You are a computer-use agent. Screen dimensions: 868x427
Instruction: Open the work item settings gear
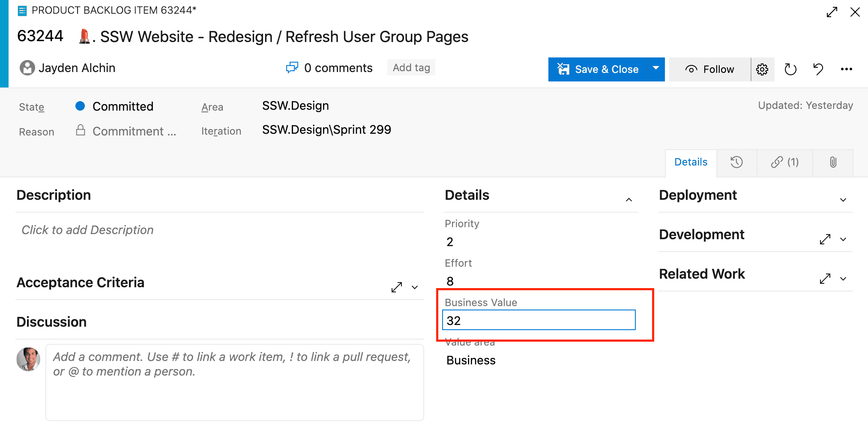click(762, 69)
